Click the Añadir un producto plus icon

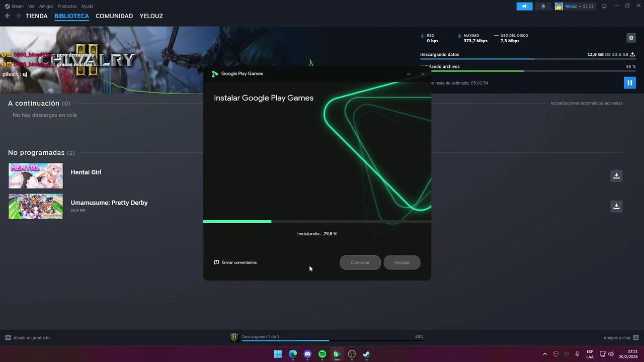coord(8,337)
